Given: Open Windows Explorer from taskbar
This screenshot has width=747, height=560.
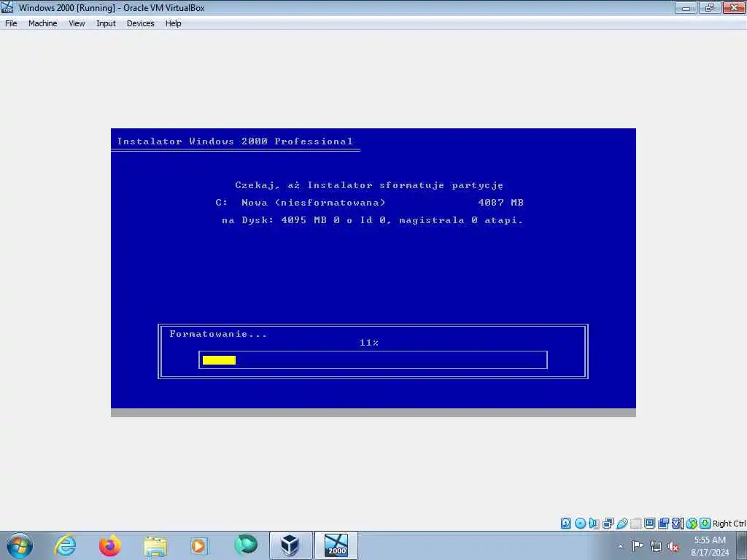Looking at the screenshot, I should click(x=155, y=545).
